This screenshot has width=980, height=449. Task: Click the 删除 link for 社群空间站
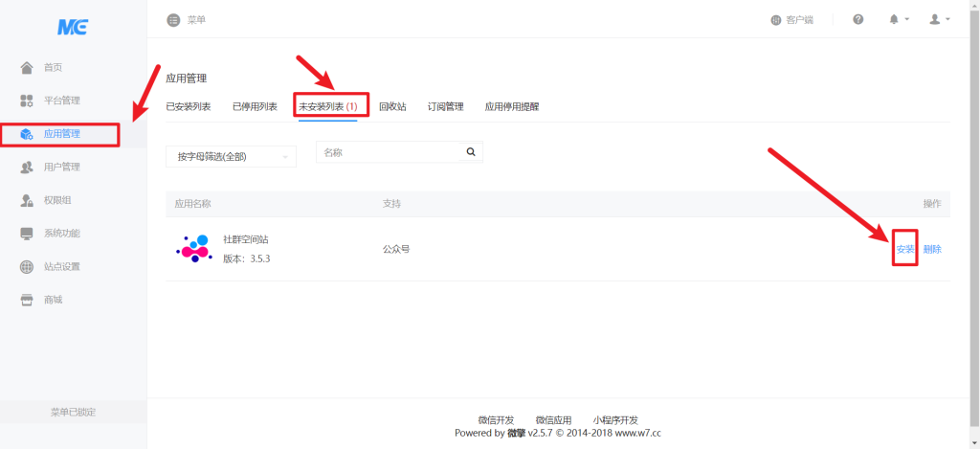932,249
